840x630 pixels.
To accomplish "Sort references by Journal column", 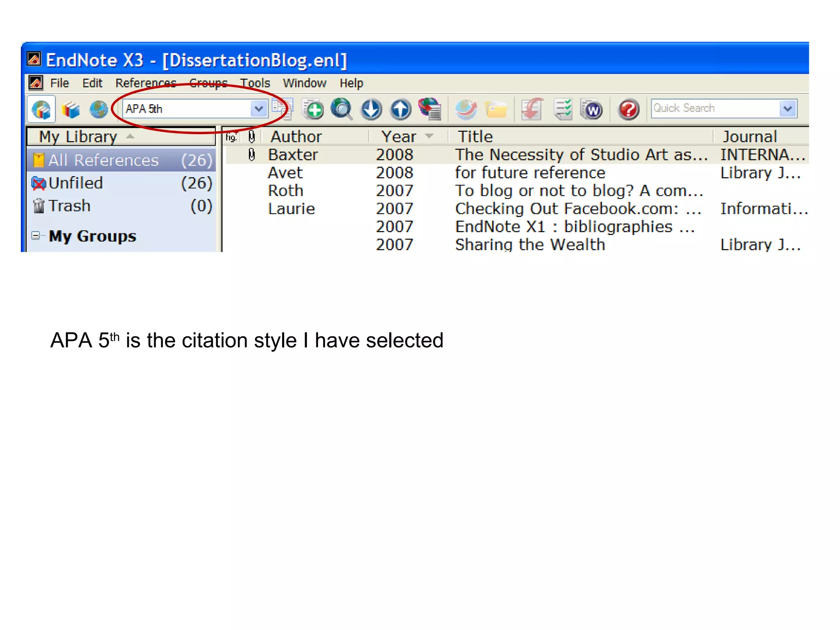I will click(x=762, y=137).
